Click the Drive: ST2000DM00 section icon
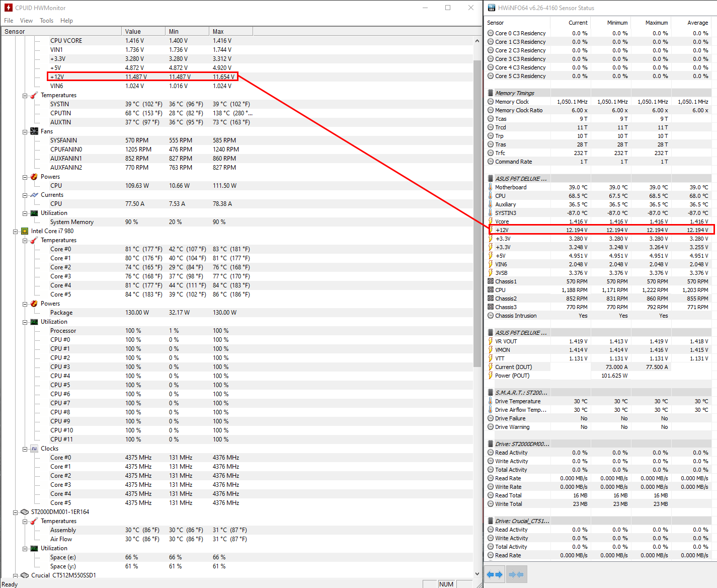 (491, 444)
